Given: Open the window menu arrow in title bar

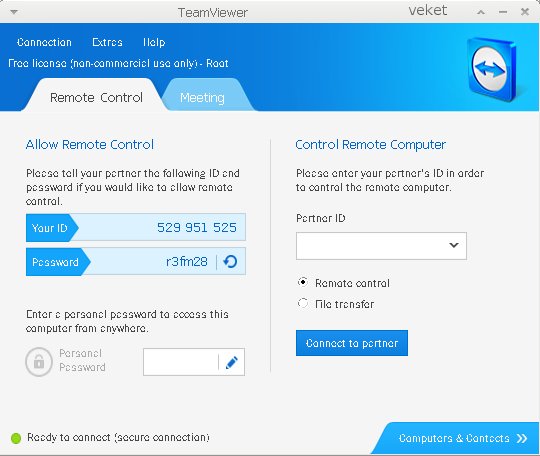Looking at the screenshot, I should [14, 12].
